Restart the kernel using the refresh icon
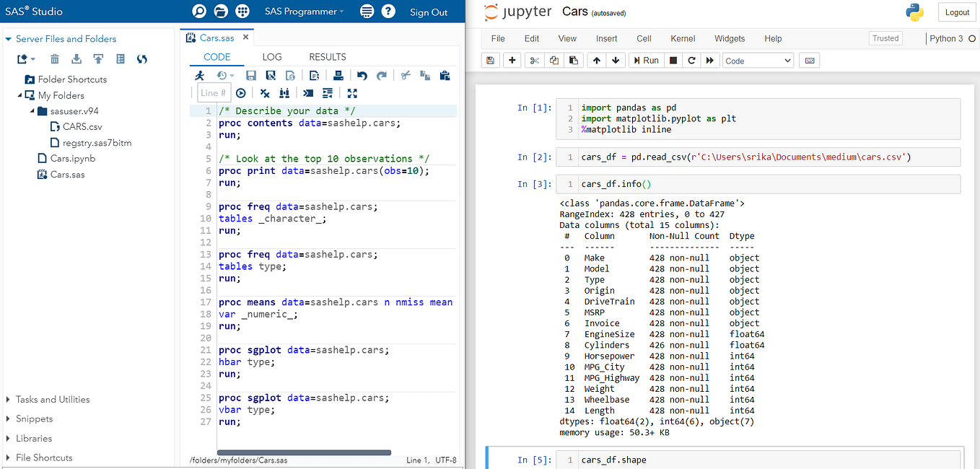This screenshot has height=469, width=980. [691, 60]
